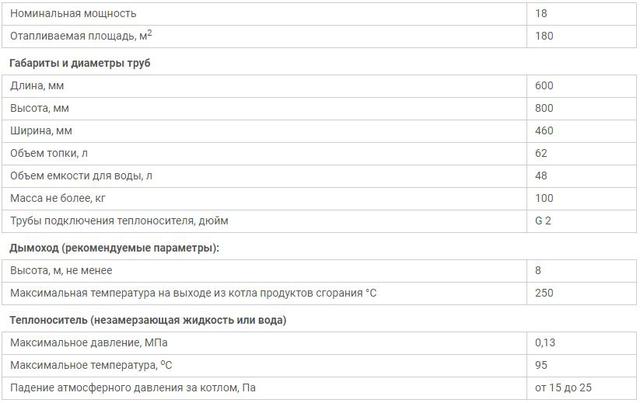
Task: Click the 'Высота, м, не менее' row label
Action: coord(61,271)
